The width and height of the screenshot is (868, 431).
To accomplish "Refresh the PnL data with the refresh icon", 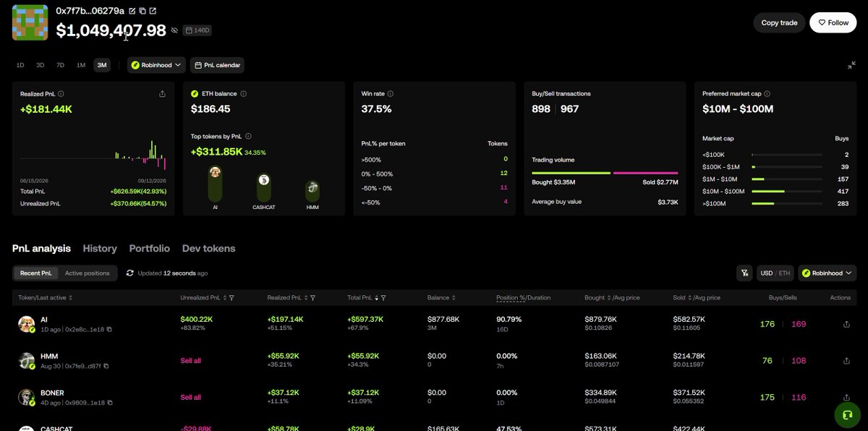I will tap(130, 273).
